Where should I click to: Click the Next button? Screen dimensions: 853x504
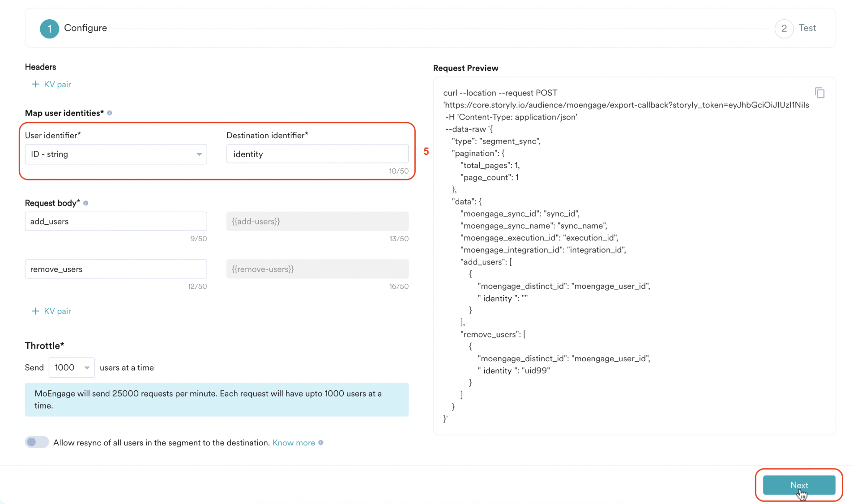pyautogui.click(x=799, y=485)
